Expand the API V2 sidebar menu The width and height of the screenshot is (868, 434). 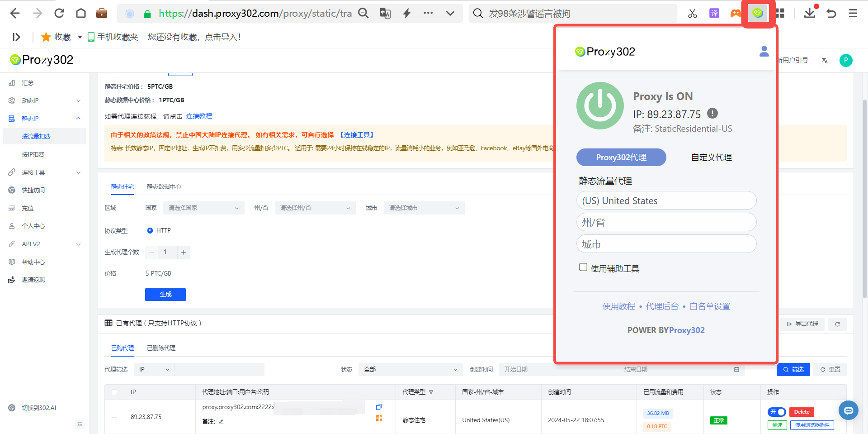[45, 244]
